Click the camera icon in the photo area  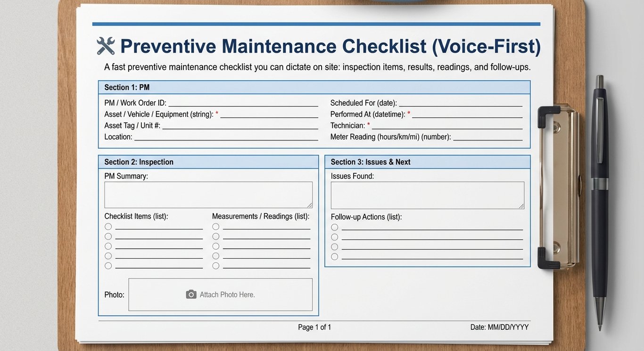tap(190, 294)
